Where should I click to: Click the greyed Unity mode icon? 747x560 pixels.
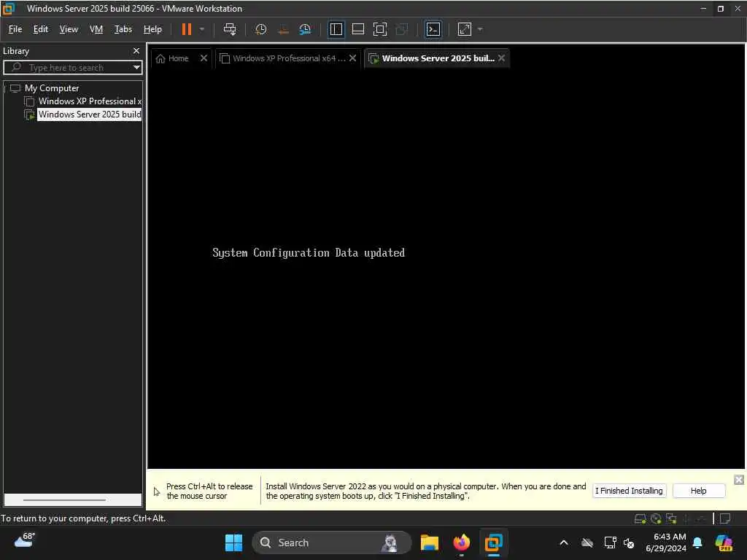pyautogui.click(x=402, y=29)
